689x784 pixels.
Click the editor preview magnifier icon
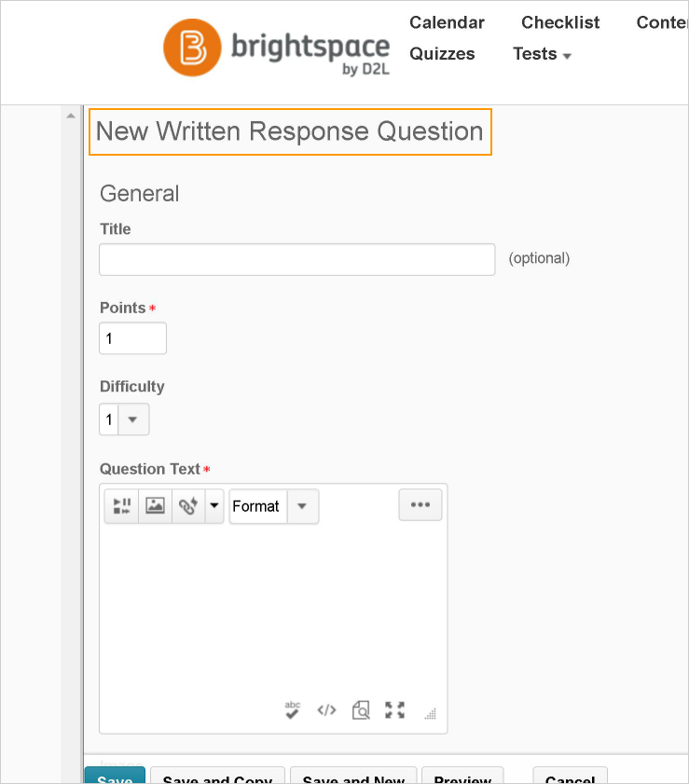click(361, 710)
